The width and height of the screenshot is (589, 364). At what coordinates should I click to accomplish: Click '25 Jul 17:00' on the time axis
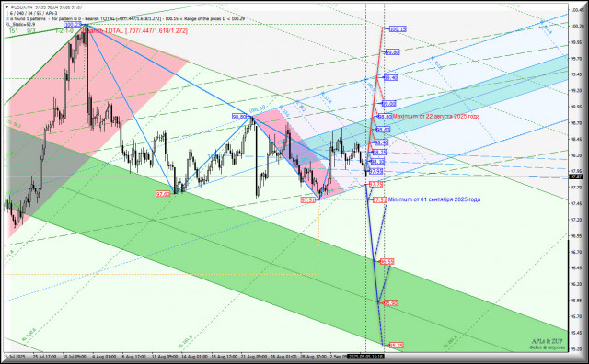pyautogui.click(x=45, y=357)
